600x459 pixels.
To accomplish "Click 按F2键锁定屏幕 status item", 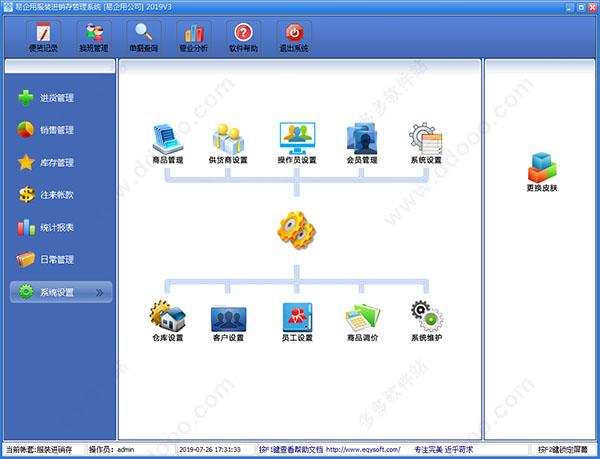I will click(x=563, y=449).
